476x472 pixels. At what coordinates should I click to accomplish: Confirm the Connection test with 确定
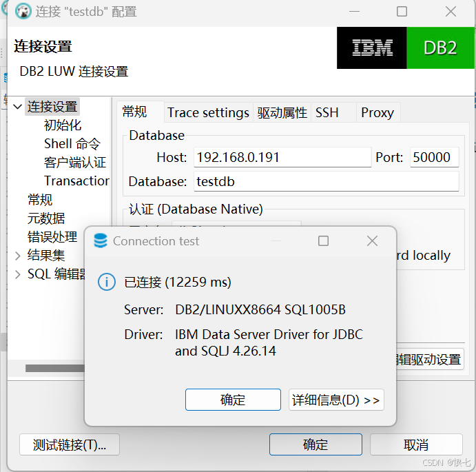click(x=233, y=400)
